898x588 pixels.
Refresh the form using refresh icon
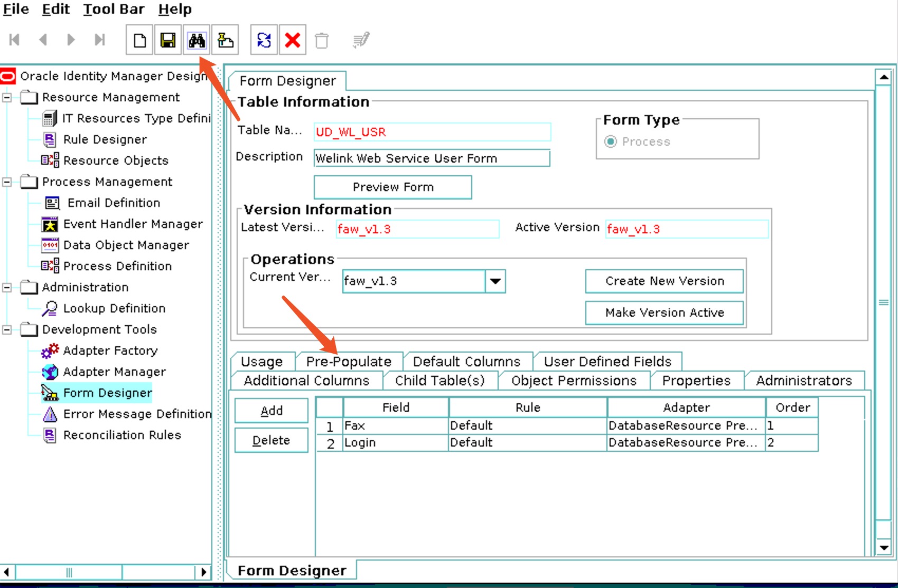(264, 40)
